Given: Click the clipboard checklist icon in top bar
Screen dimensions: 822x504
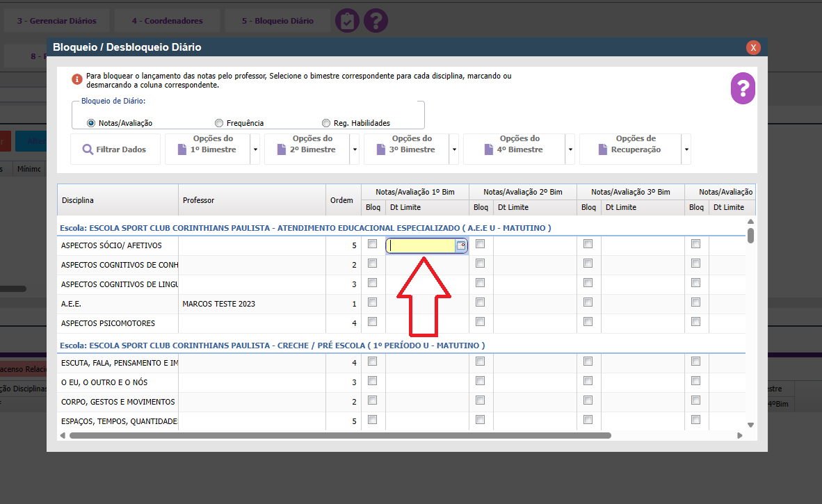Looking at the screenshot, I should [347, 21].
